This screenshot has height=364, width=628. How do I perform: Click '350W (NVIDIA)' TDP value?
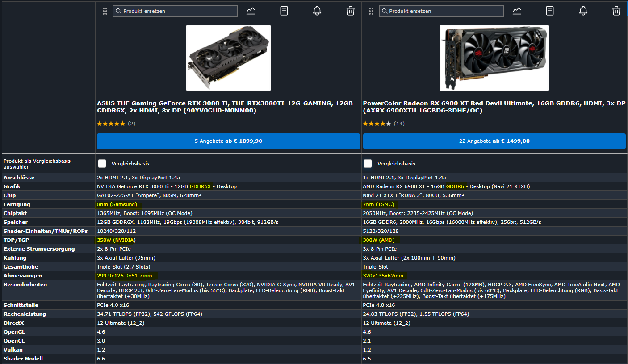tap(116, 240)
